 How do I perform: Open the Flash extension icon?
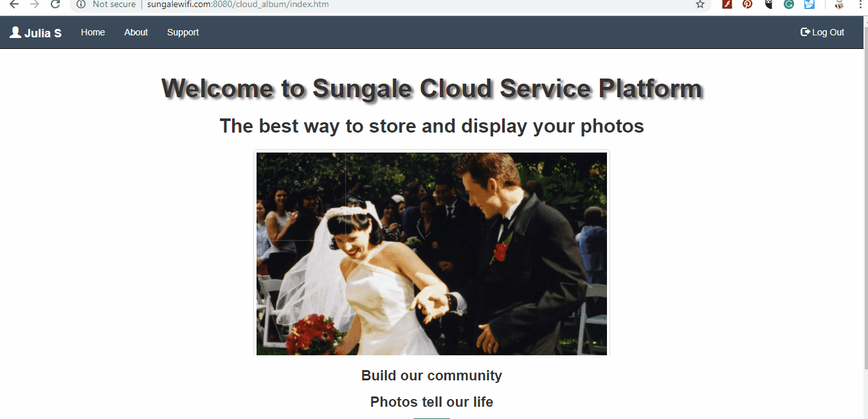(x=727, y=5)
